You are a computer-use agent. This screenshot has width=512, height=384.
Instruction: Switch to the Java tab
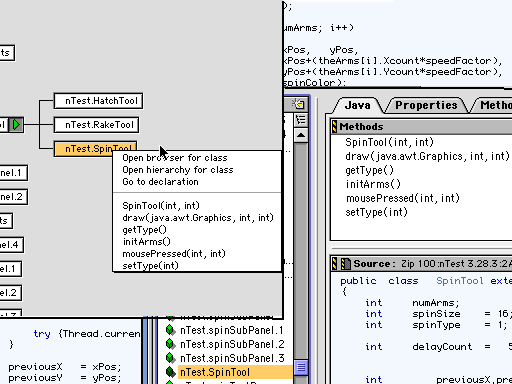coord(357,105)
